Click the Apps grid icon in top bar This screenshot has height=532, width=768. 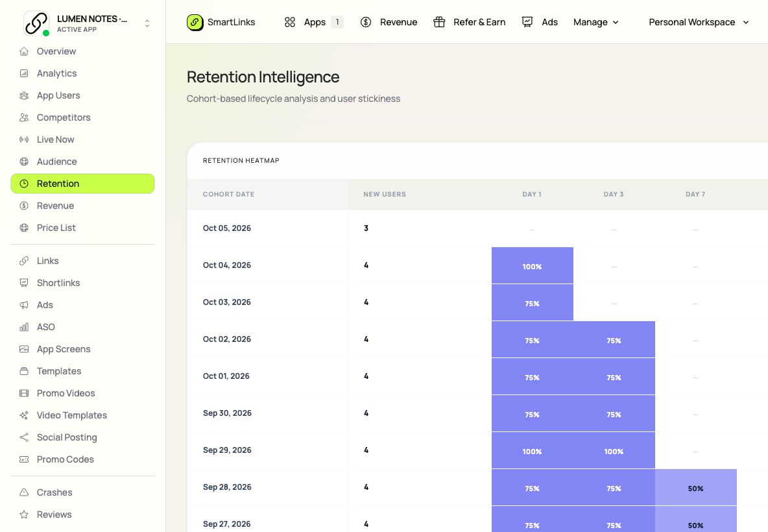pos(290,22)
